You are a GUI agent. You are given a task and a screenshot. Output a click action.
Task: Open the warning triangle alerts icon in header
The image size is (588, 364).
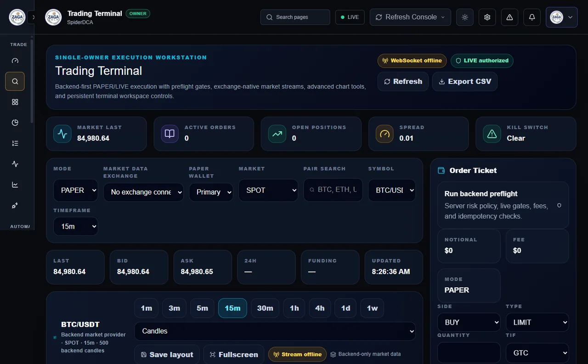point(509,17)
